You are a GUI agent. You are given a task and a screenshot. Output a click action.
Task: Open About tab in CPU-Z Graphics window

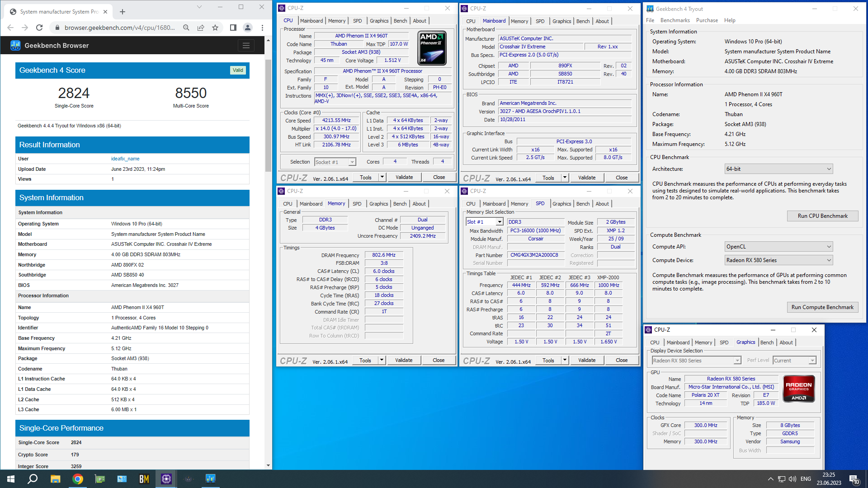click(786, 343)
